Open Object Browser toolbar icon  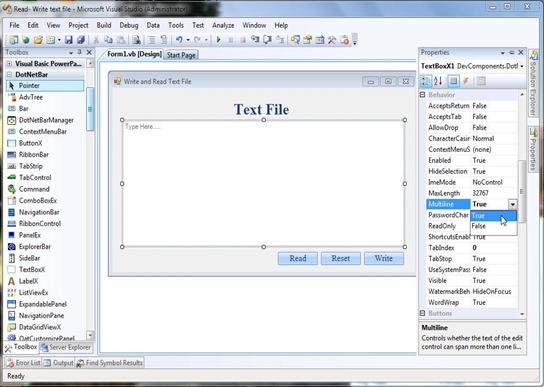pos(320,40)
